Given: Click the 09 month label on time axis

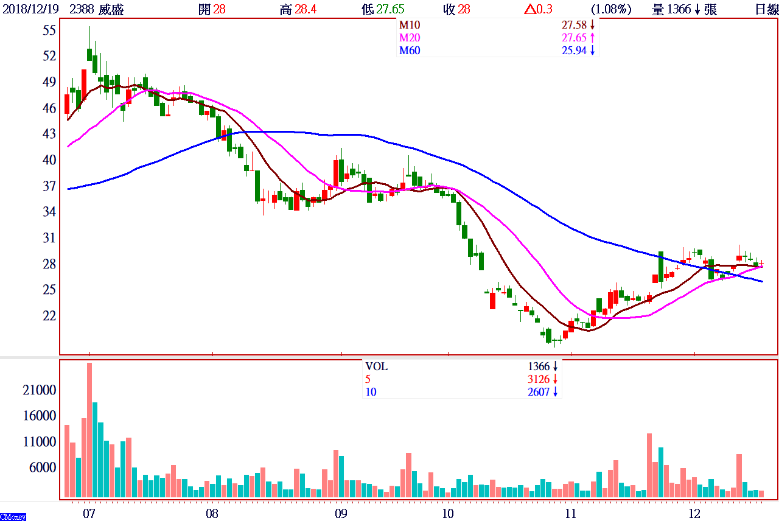Looking at the screenshot, I should [341, 513].
